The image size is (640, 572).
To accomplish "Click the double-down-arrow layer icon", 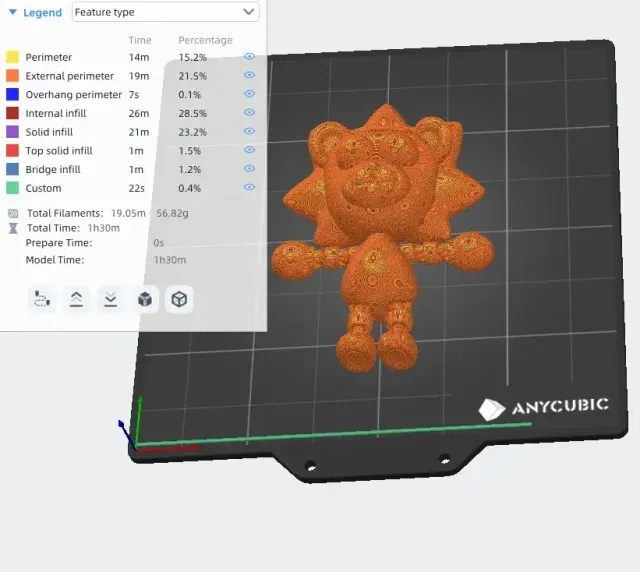I will [x=111, y=299].
